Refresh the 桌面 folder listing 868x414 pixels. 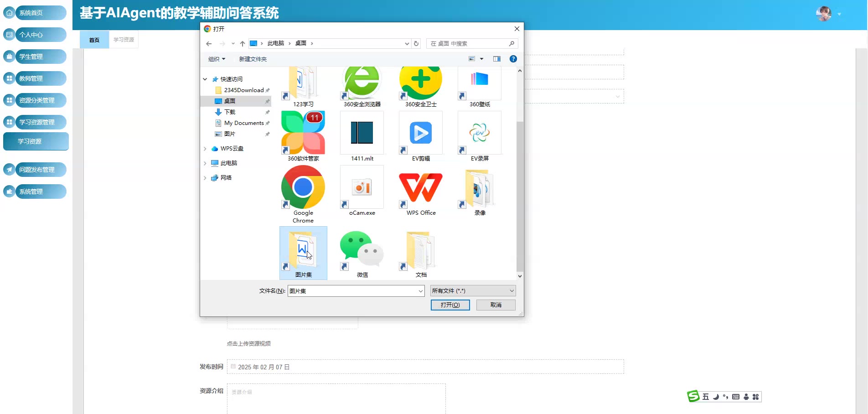pyautogui.click(x=416, y=44)
